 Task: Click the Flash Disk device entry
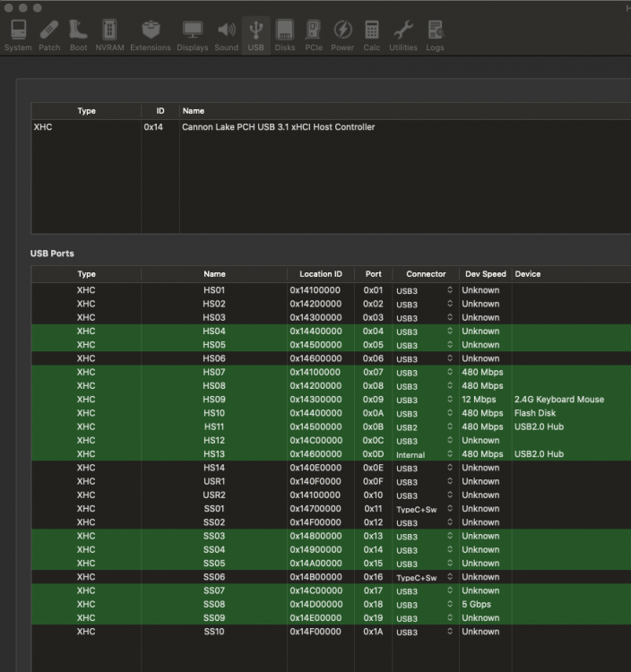coord(535,413)
